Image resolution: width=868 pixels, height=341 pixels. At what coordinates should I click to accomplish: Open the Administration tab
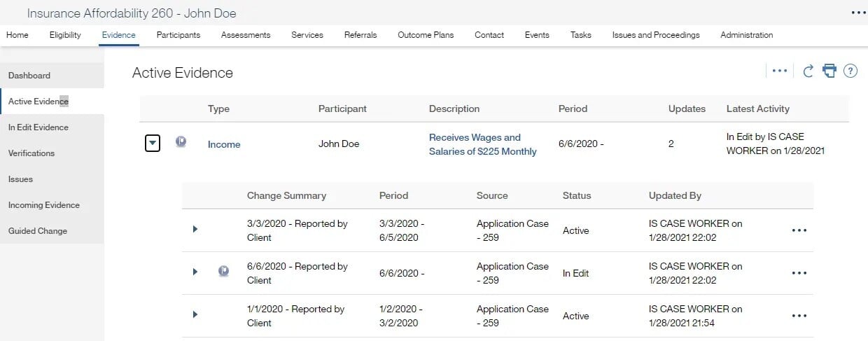point(747,35)
